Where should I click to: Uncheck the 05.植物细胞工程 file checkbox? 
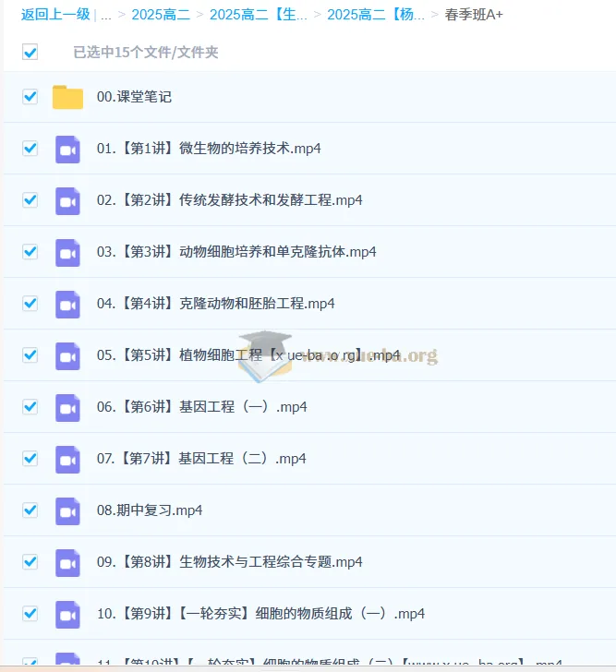tap(30, 355)
